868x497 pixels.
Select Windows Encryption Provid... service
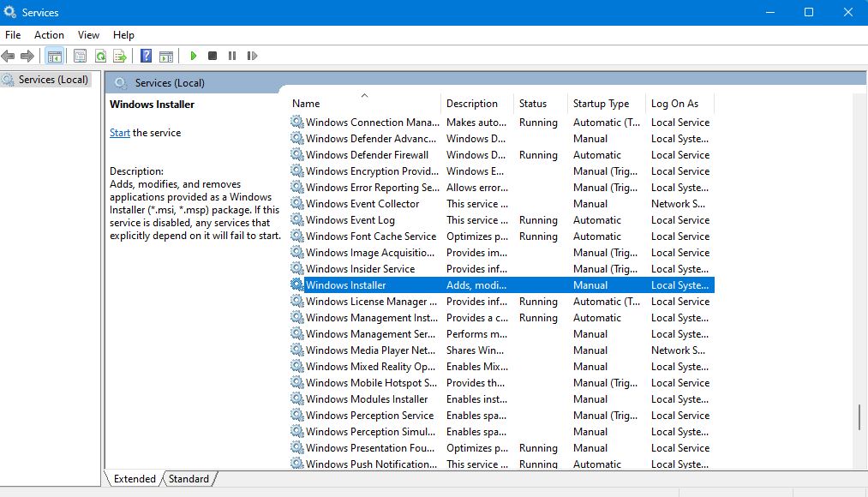[x=372, y=171]
